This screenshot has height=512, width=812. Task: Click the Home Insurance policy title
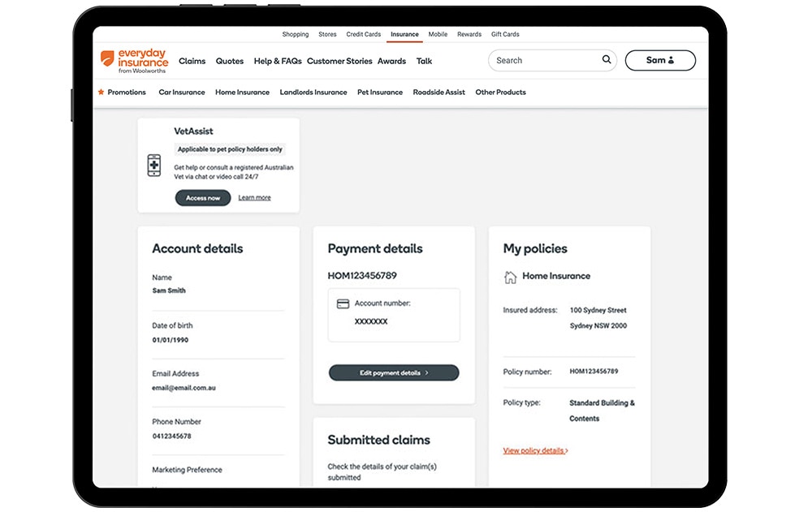pyautogui.click(x=556, y=276)
